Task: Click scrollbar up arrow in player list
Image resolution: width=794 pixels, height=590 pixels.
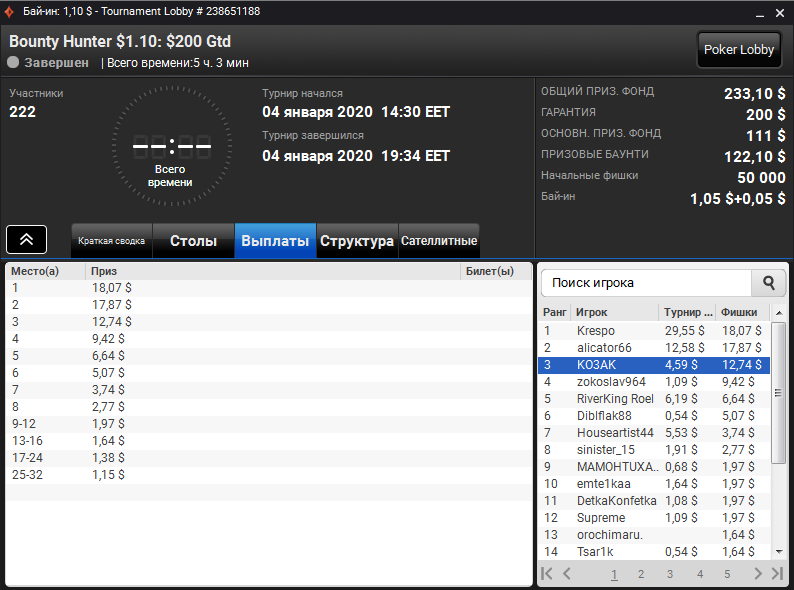Action: [779, 313]
